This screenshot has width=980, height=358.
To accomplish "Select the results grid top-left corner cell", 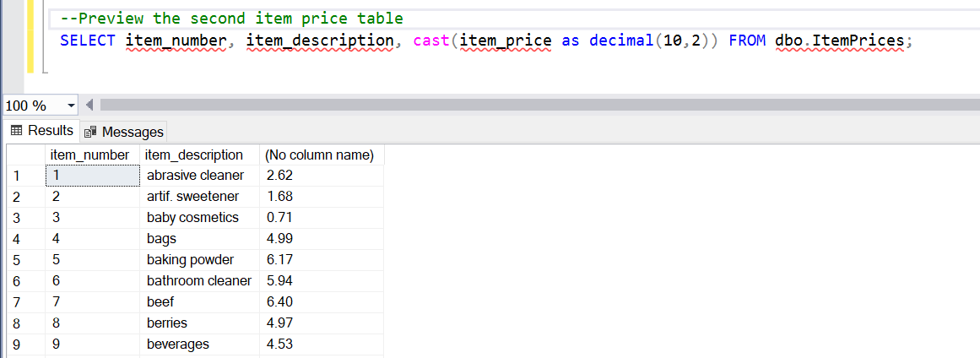I will tap(25, 155).
